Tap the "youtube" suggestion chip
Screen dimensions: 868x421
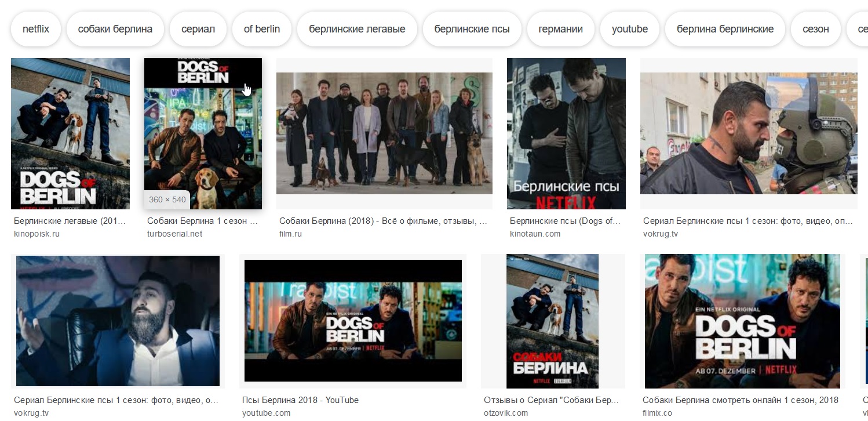coord(630,29)
